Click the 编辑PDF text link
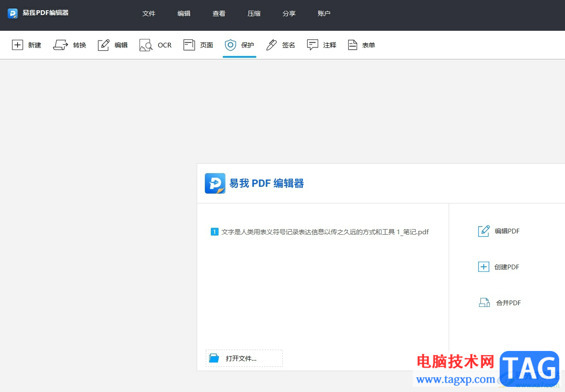The height and width of the screenshot is (392, 565). click(507, 231)
